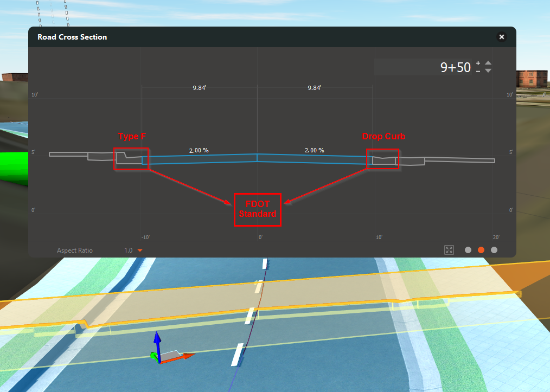
Task: Click the FDOT Standard annotation box
Action: tap(258, 210)
